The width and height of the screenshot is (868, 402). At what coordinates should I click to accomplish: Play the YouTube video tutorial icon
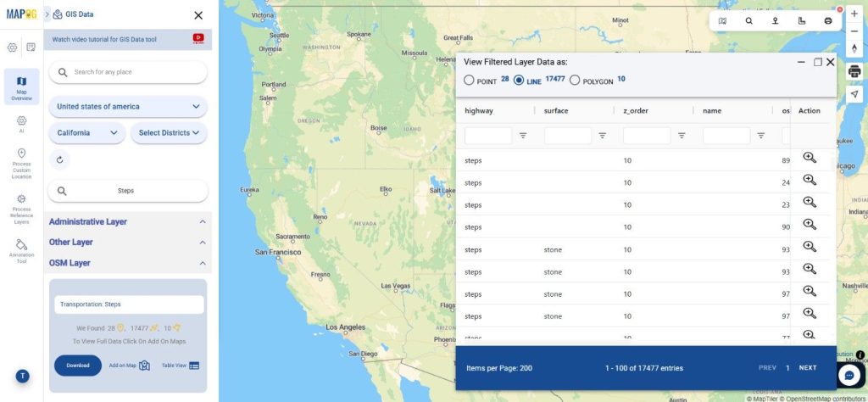[x=198, y=39]
